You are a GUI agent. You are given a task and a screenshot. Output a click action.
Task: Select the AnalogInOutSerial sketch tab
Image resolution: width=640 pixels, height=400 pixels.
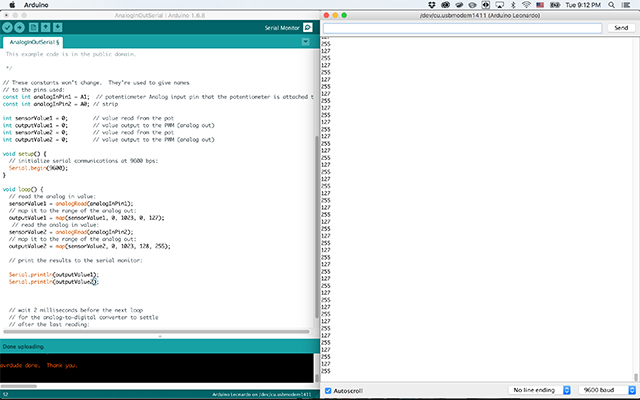[33, 42]
